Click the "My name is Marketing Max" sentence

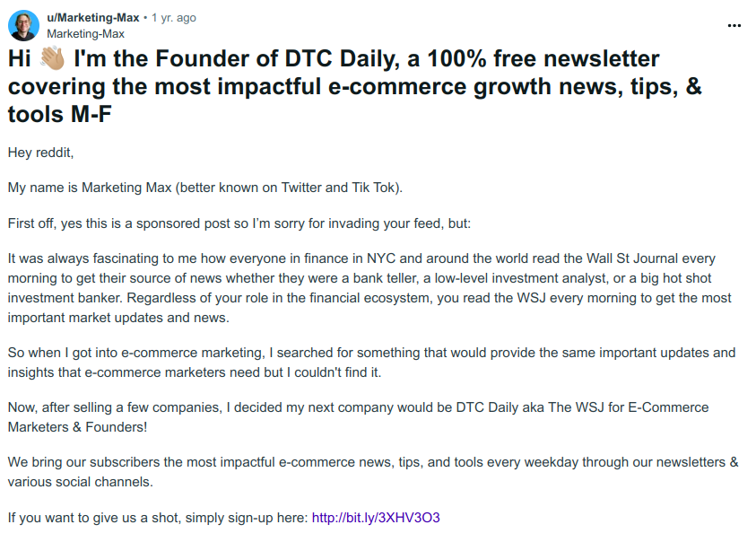(x=205, y=188)
